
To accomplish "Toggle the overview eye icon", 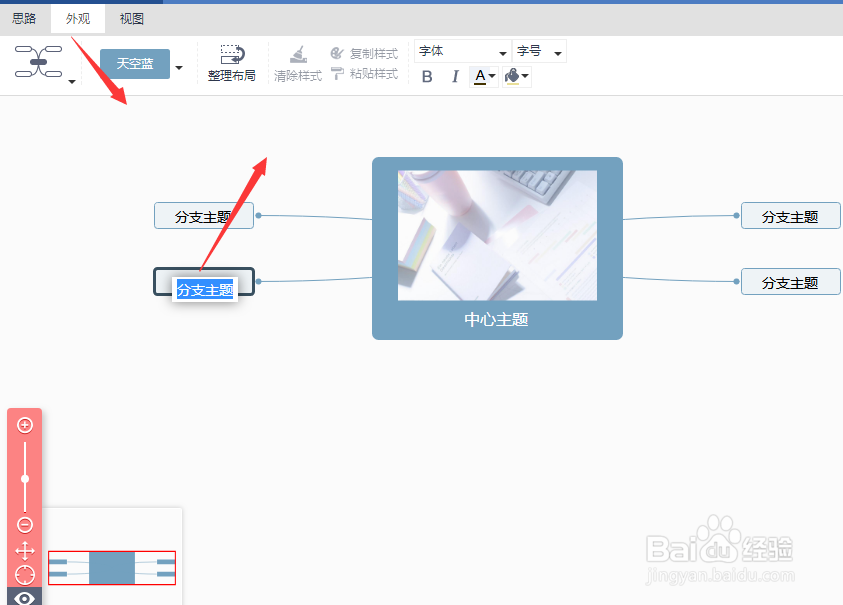I will click(x=24, y=597).
